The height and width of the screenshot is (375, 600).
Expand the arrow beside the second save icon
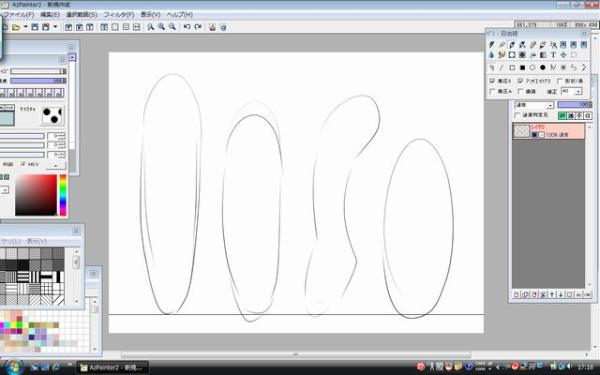(55, 27)
